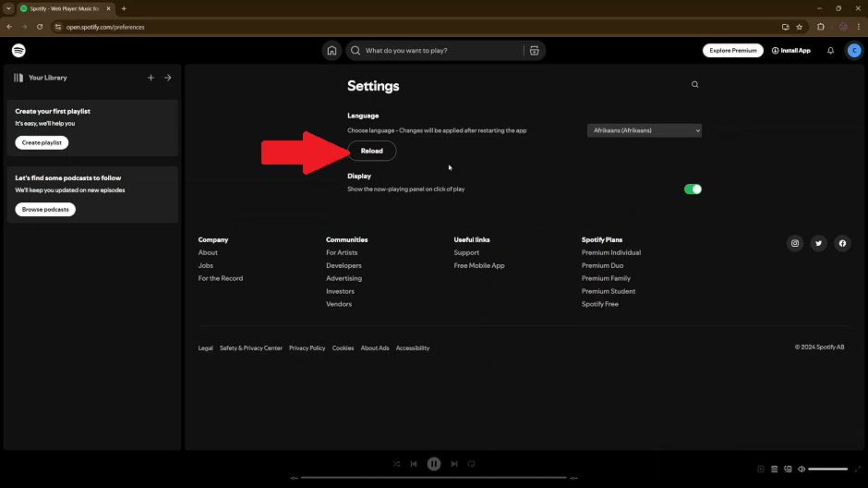
Task: Open Spotify's Instagram page icon
Action: coord(795,243)
